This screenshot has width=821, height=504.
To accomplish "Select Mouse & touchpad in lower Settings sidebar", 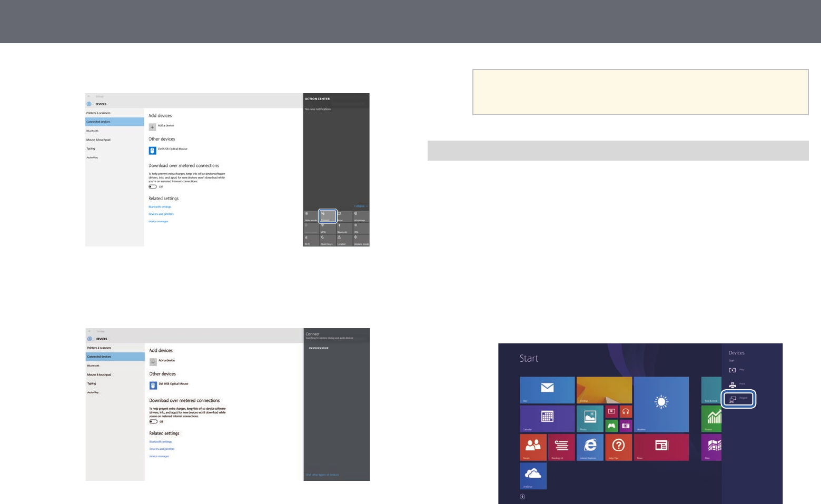I will click(99, 374).
